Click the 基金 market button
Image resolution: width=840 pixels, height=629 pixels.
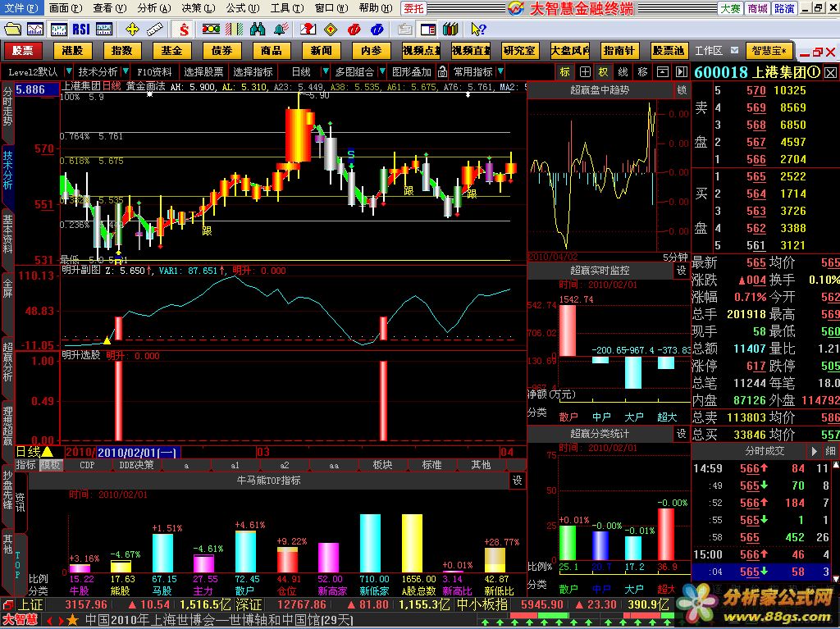(x=171, y=50)
